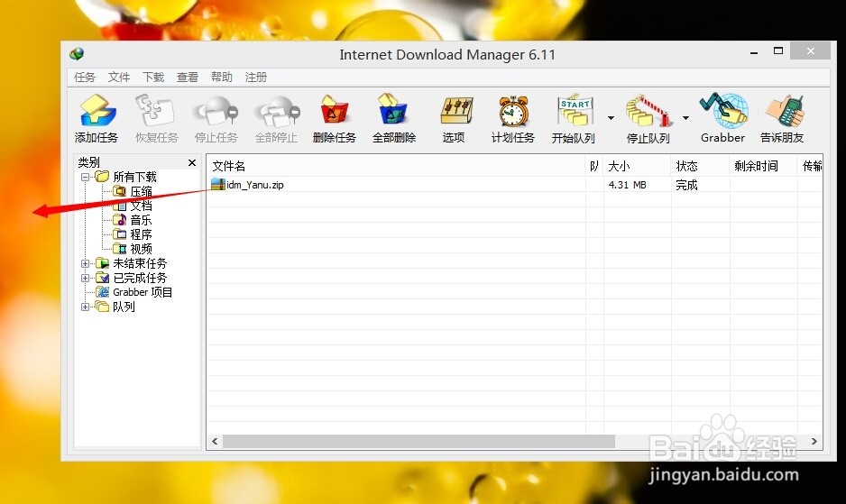The width and height of the screenshot is (846, 504).
Task: Select the 所有下载 category
Action: point(135,177)
